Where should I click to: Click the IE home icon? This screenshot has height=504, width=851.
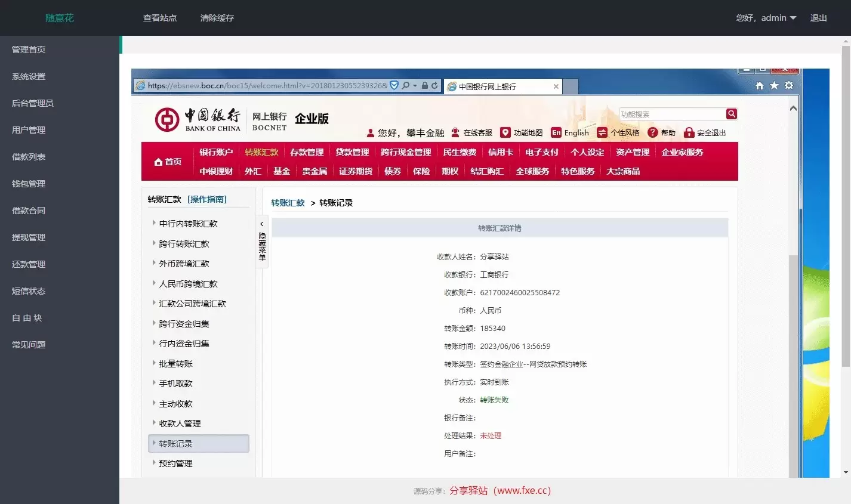(759, 86)
